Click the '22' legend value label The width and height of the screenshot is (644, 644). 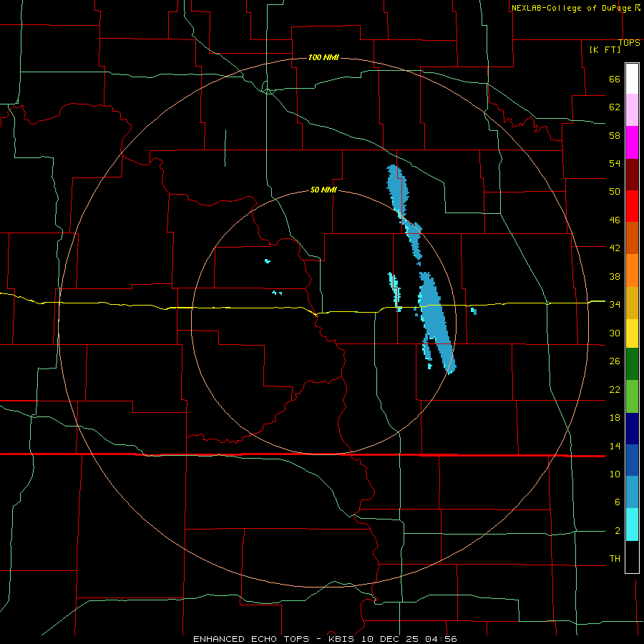click(615, 390)
